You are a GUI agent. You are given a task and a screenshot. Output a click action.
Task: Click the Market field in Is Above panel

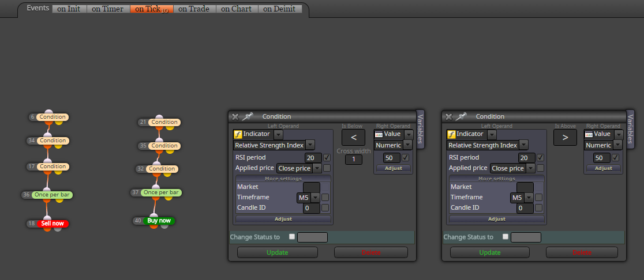coord(525,187)
